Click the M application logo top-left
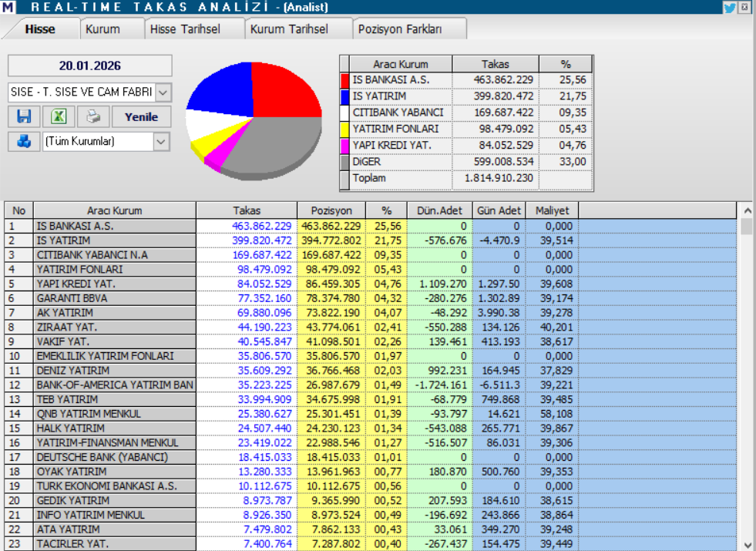Viewport: 756px width, 551px height. 8,7
